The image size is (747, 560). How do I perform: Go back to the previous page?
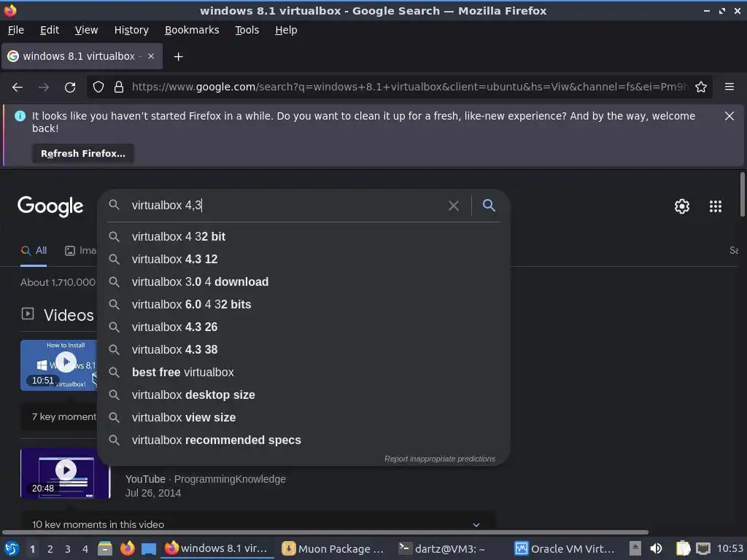coord(18,87)
